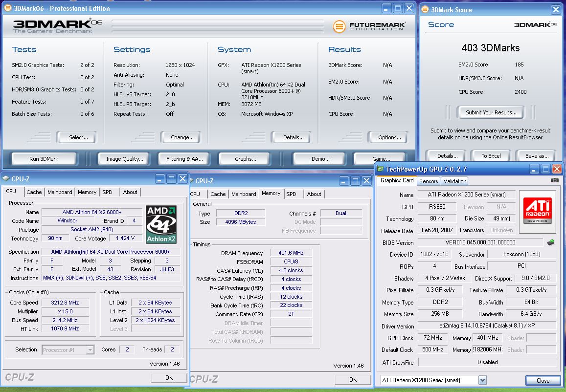Screen dimensions: 566x392
Task: Launch the Demo... button
Action: 320,159
